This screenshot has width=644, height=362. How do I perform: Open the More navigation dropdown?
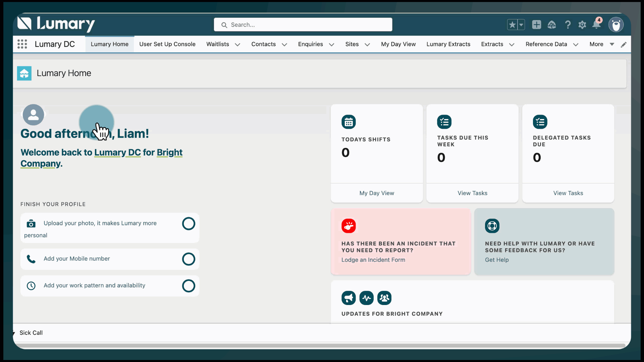coord(602,44)
